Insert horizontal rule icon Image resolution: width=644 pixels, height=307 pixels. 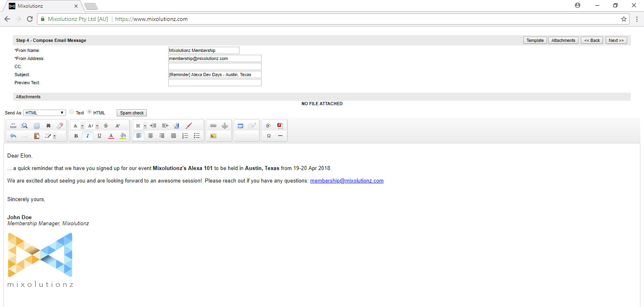pos(280,136)
